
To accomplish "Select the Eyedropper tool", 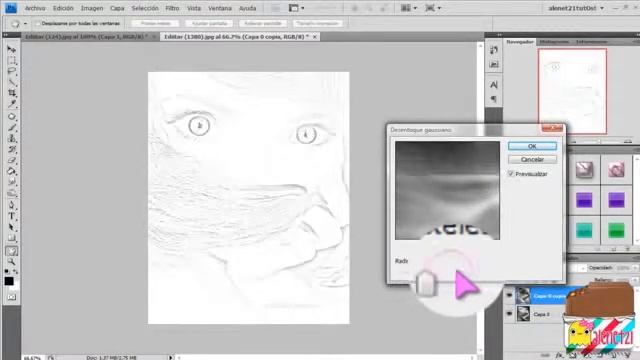I will coord(11,104).
